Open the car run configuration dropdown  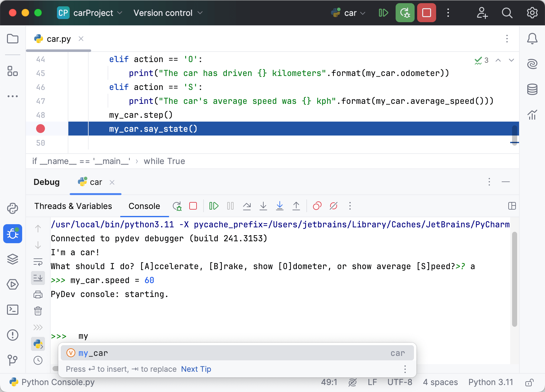pos(348,13)
